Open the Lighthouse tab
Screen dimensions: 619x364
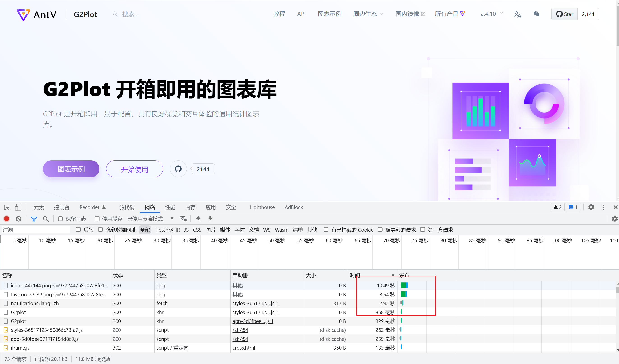point(262,207)
